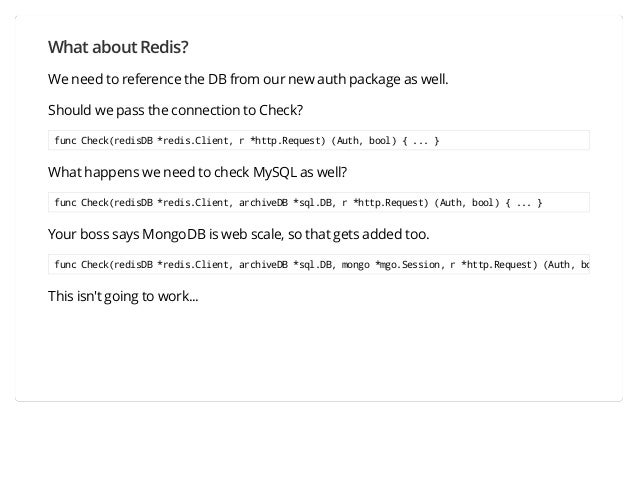Click "Should we pass the connection to Check?"
The width and height of the screenshot is (638, 493).
(175, 110)
